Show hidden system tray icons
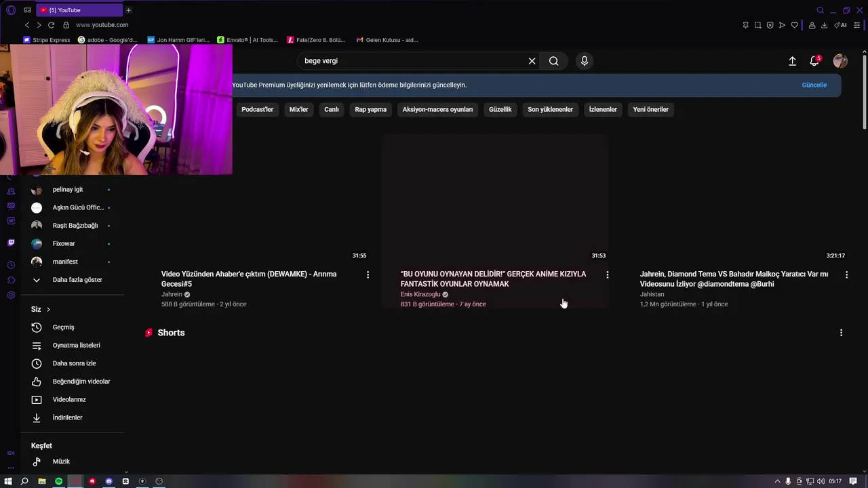Screen dimensions: 868x488 [777, 481]
